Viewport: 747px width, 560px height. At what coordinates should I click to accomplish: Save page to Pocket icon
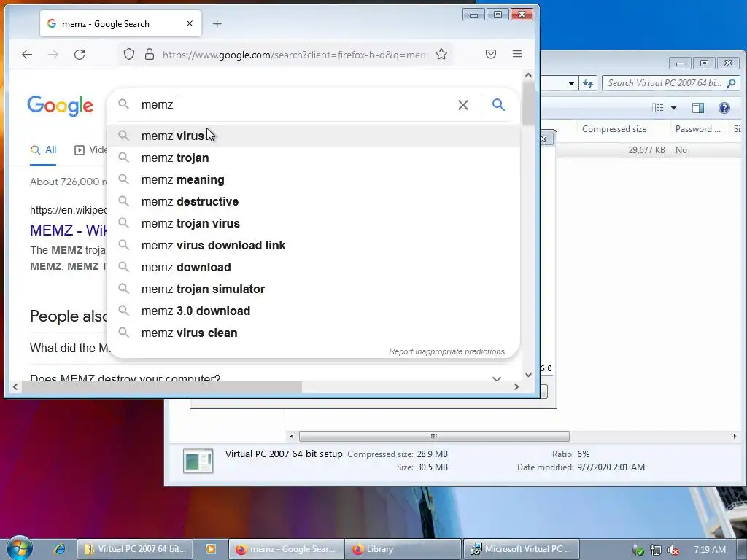pyautogui.click(x=491, y=54)
